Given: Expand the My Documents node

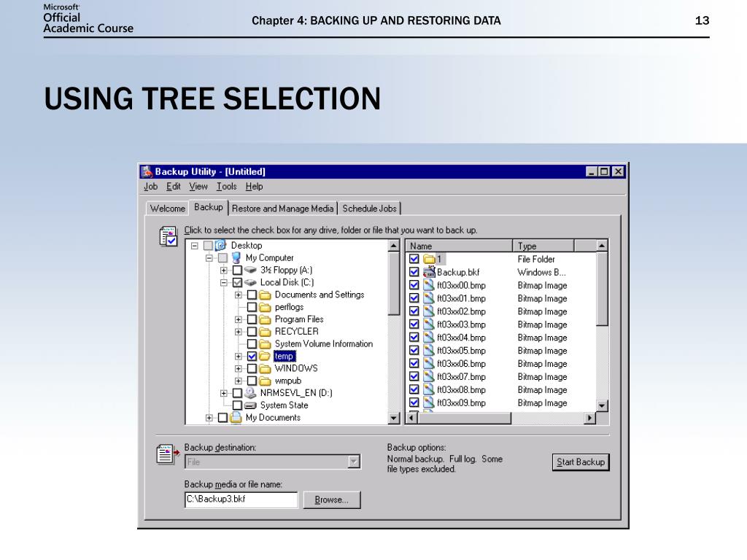Looking at the screenshot, I should click(209, 418).
